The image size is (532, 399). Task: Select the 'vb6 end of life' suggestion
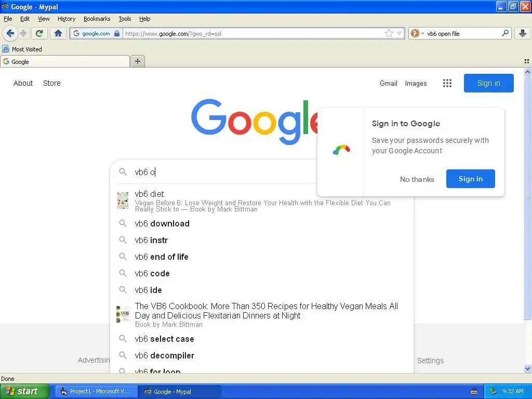(x=262, y=257)
